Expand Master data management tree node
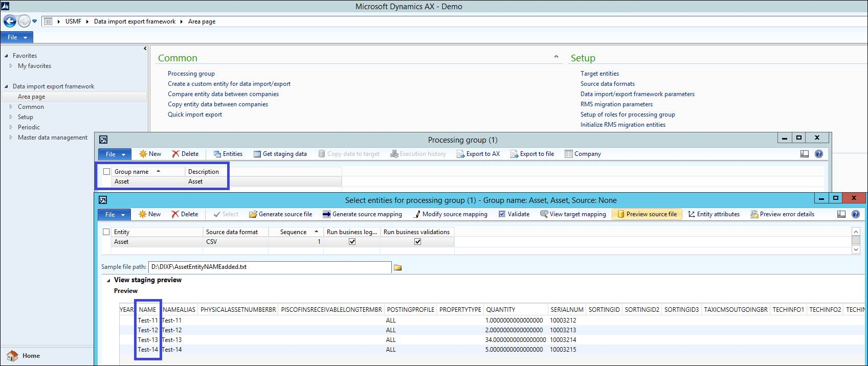This screenshot has width=868, height=366. (11, 138)
